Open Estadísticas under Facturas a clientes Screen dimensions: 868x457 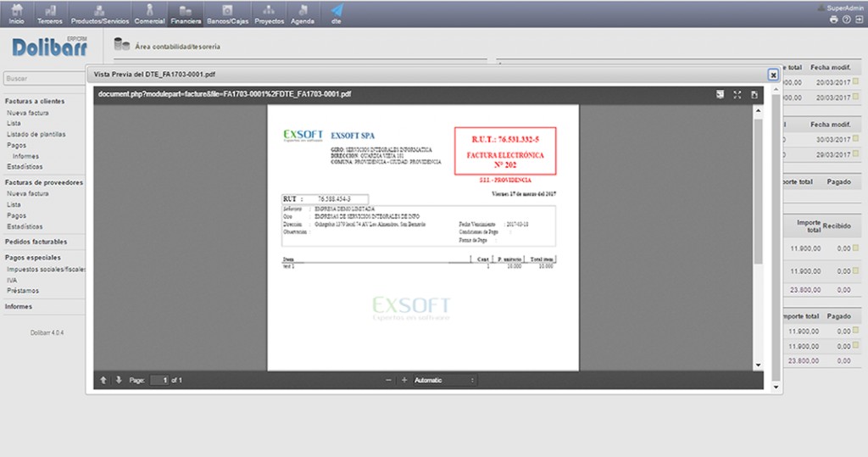click(25, 167)
